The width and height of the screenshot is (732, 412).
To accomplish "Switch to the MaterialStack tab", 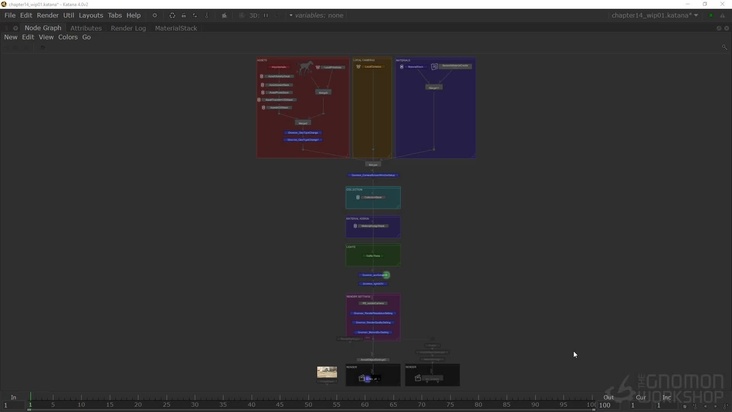I will [176, 28].
